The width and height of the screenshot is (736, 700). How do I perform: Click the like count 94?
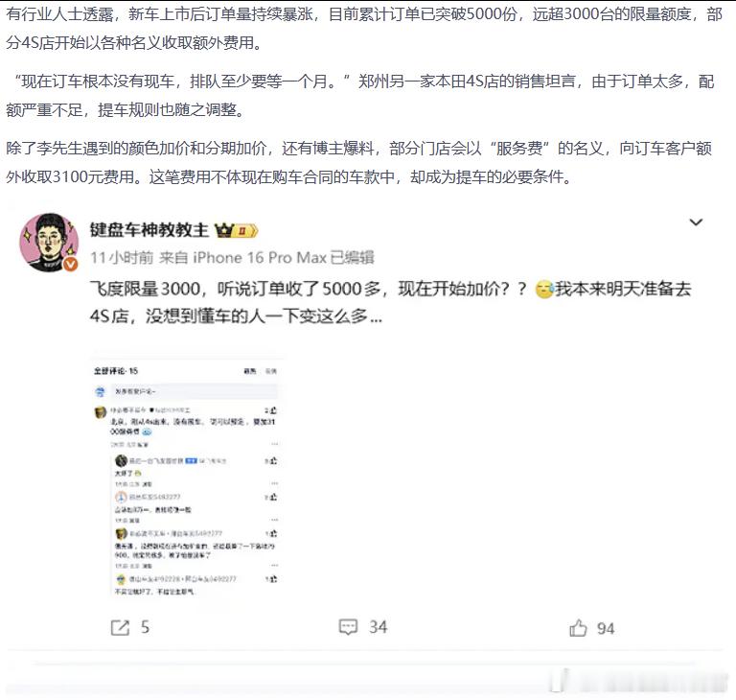[606, 629]
